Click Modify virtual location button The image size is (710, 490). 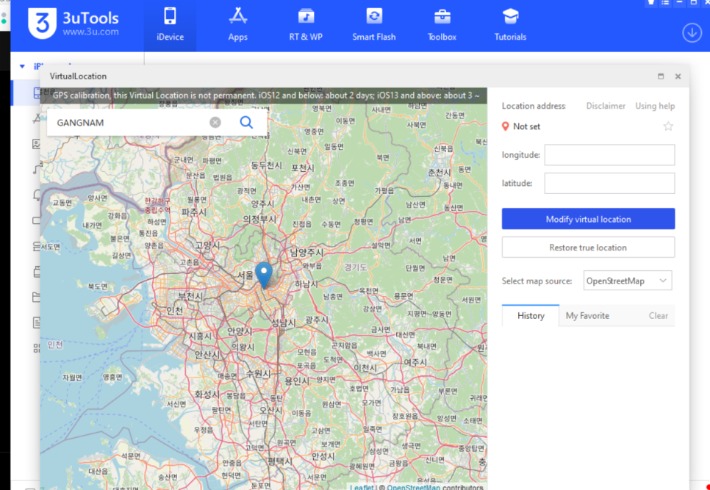coord(588,219)
